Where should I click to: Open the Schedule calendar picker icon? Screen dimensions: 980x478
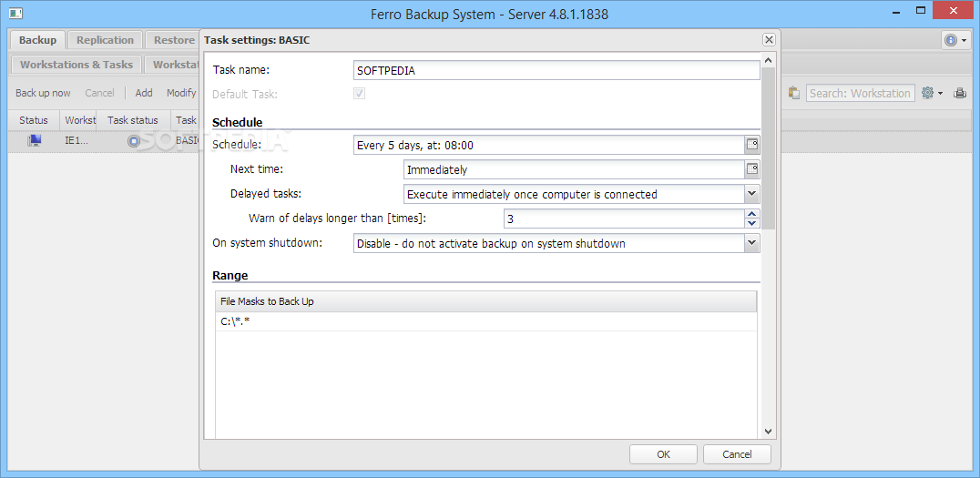click(752, 145)
